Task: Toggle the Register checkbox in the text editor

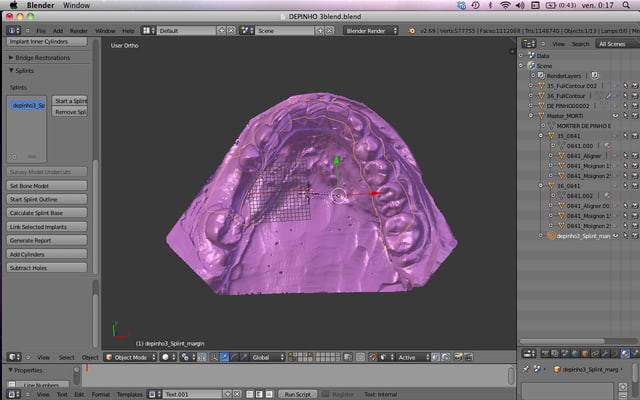Action: (x=325, y=394)
